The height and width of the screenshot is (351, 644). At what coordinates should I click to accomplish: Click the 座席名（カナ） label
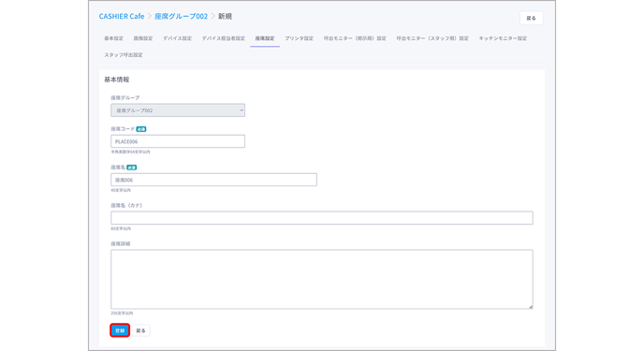(126, 205)
